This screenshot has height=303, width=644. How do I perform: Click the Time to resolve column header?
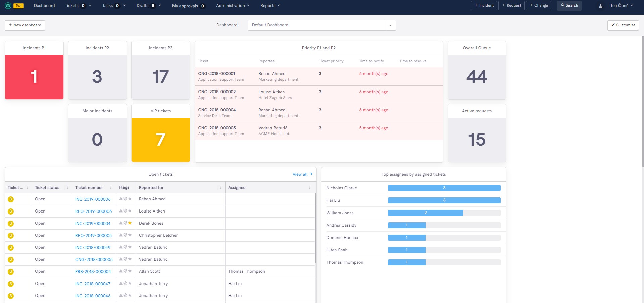click(413, 61)
